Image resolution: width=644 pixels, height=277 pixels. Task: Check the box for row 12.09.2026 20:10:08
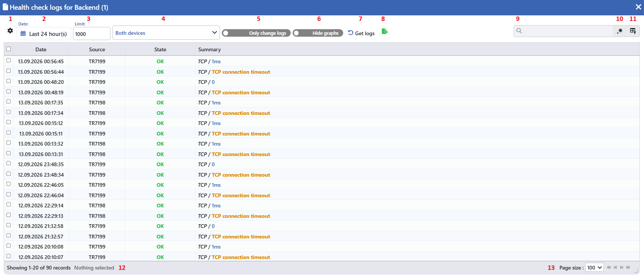point(9,246)
